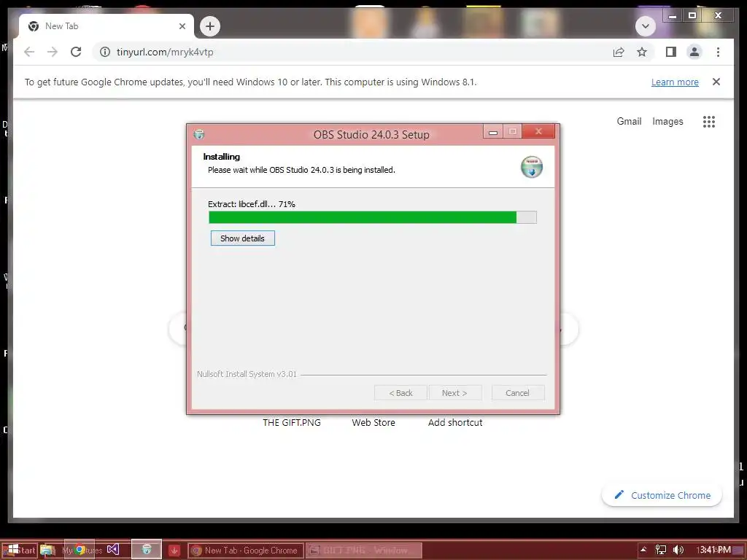747x560 pixels.
Task: Click Add shortcut label
Action: (455, 422)
